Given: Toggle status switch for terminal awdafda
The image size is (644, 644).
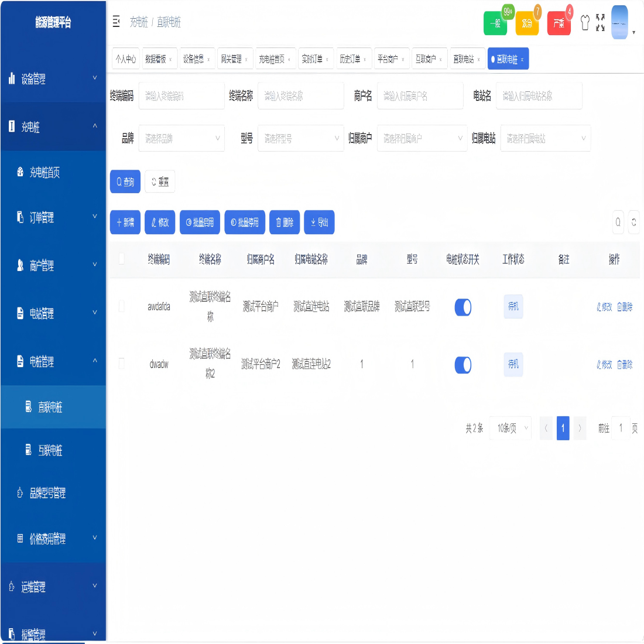Looking at the screenshot, I should 463,307.
